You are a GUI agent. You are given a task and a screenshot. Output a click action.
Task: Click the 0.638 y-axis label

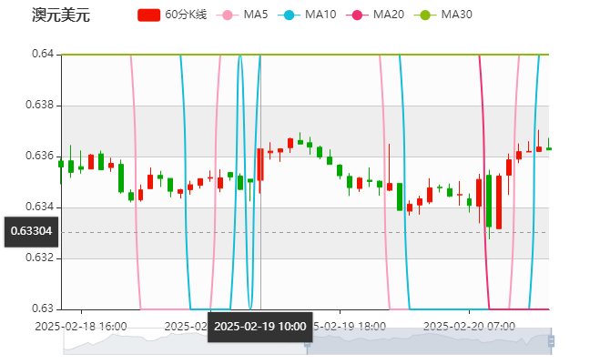(x=43, y=105)
